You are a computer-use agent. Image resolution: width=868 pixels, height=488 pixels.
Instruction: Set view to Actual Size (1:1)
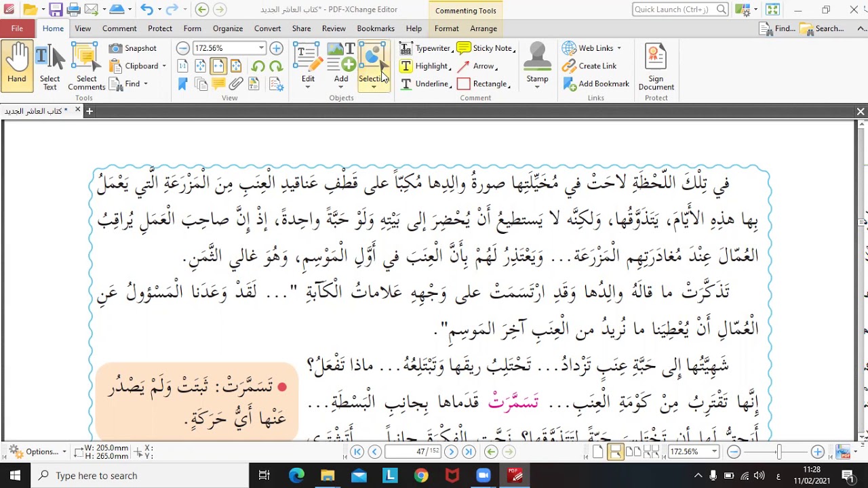[x=182, y=66]
